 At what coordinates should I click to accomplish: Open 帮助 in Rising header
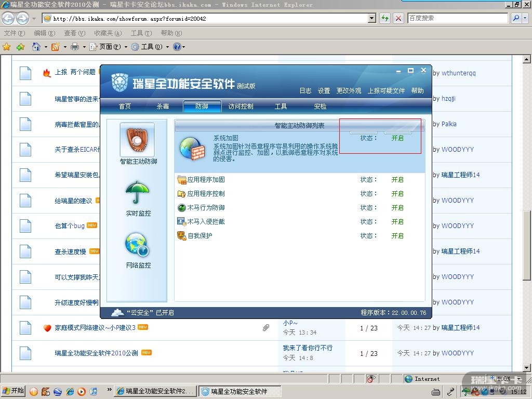(x=417, y=90)
